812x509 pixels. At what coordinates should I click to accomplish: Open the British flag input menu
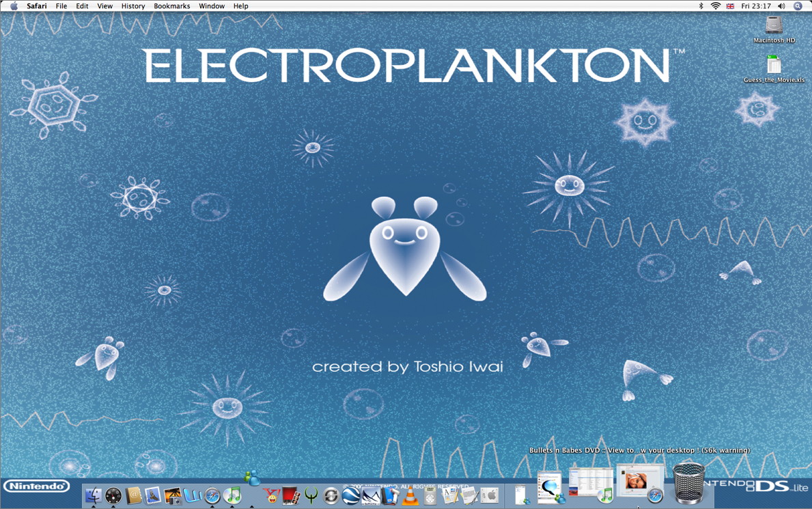pyautogui.click(x=730, y=6)
